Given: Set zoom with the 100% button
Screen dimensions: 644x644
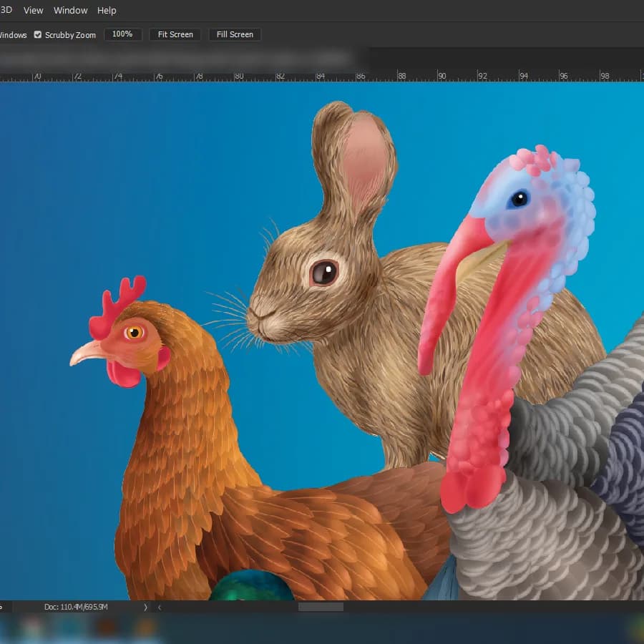Looking at the screenshot, I should tap(123, 34).
